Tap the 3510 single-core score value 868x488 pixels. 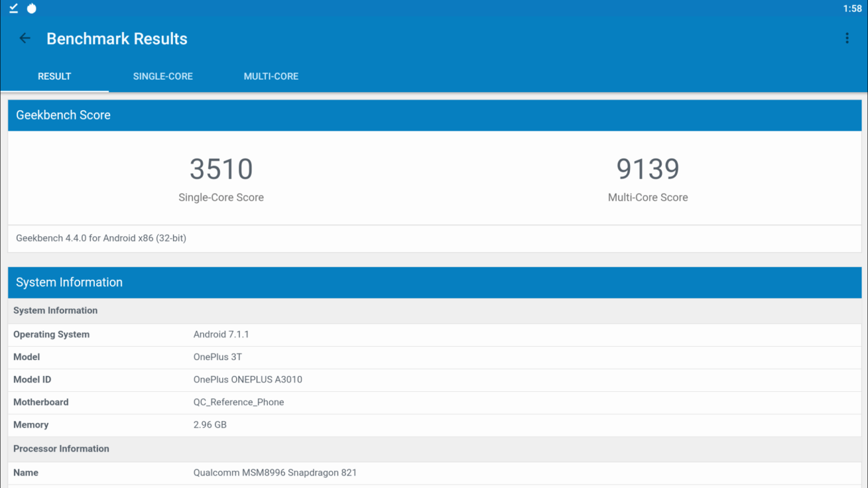click(221, 169)
